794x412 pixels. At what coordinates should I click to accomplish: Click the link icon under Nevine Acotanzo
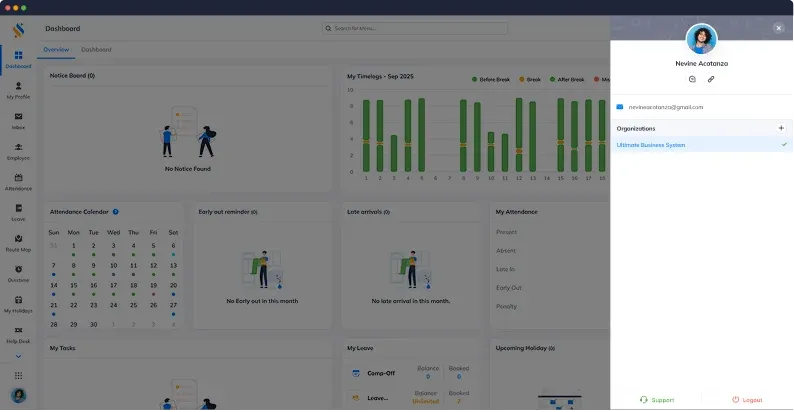point(711,79)
